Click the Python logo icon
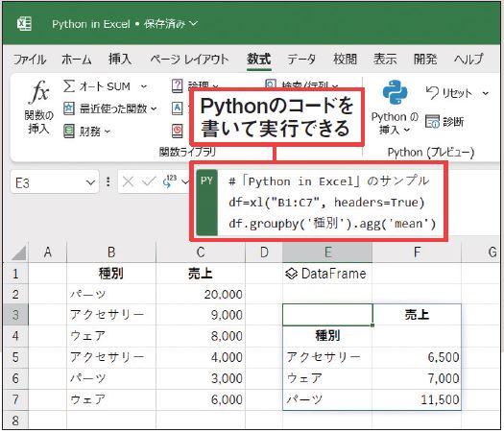The height and width of the screenshot is (433, 504). click(395, 92)
